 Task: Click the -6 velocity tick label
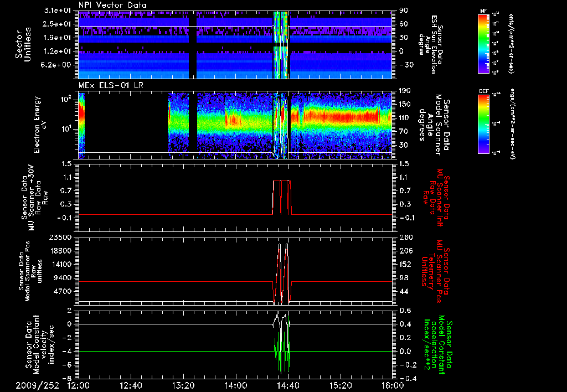coord(67,364)
